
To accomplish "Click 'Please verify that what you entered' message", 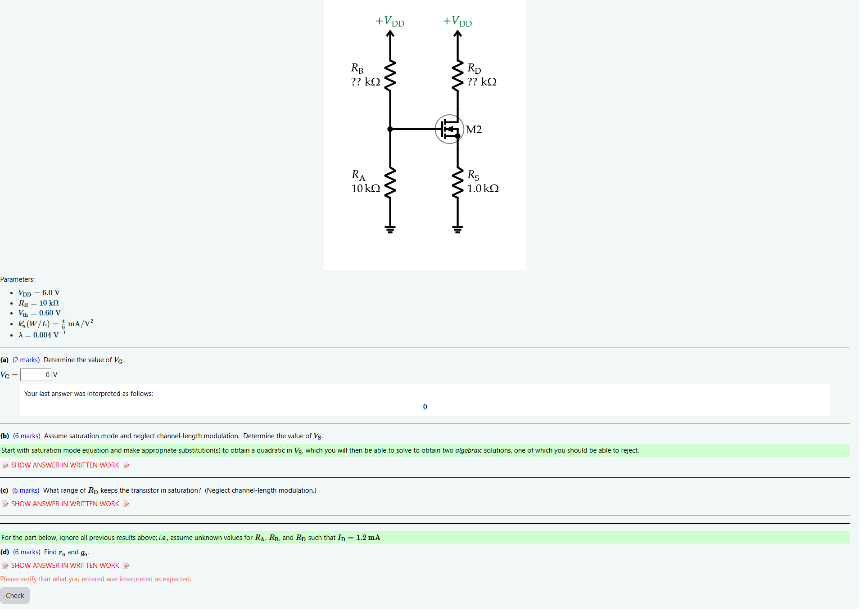I will (96, 579).
